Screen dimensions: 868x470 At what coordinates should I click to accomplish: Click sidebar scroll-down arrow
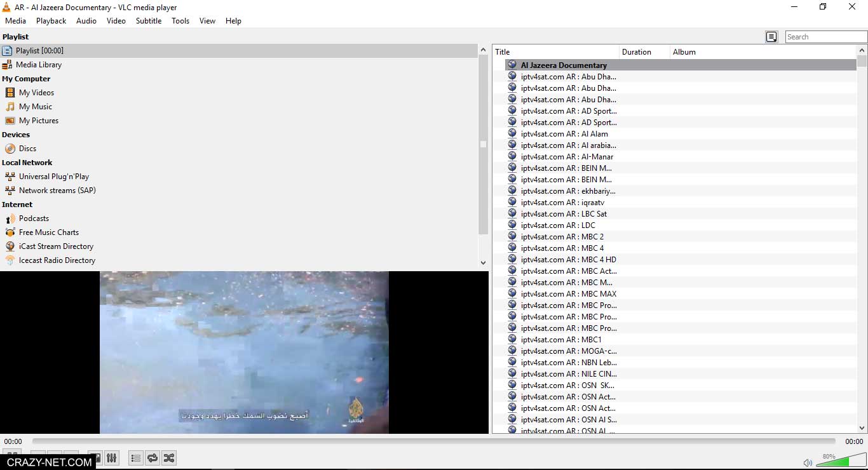(483, 262)
